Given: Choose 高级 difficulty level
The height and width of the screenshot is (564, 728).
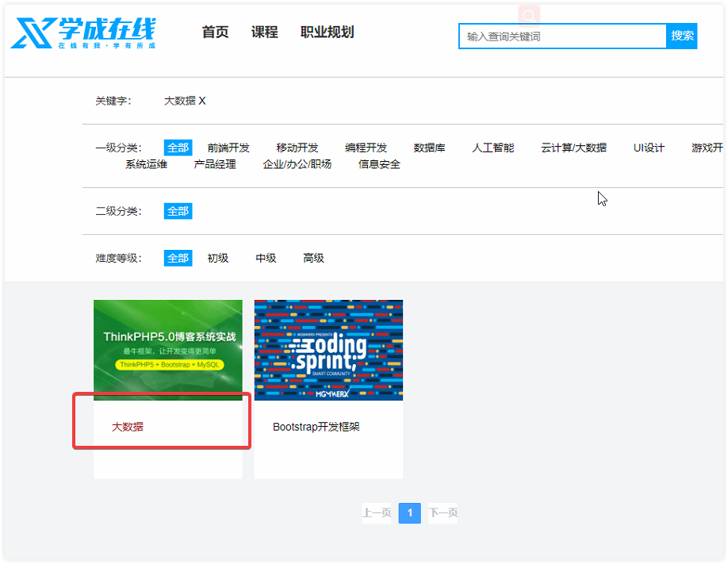Looking at the screenshot, I should click(x=313, y=259).
